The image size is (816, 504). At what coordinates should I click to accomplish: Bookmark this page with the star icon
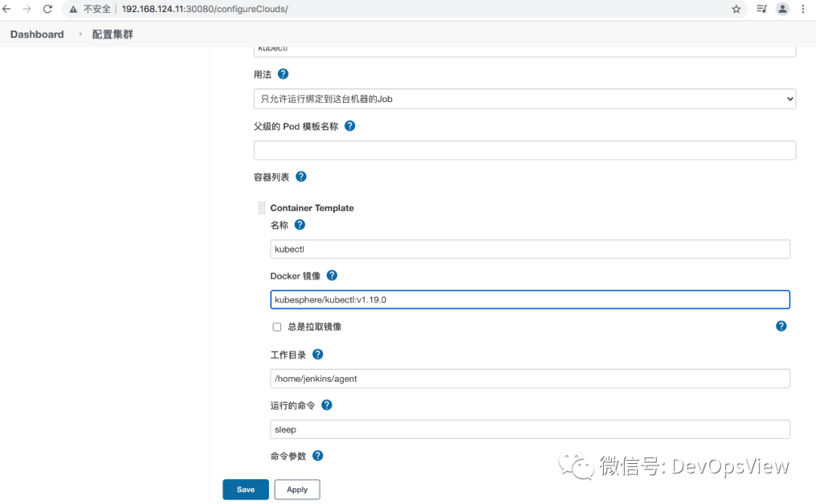pyautogui.click(x=736, y=9)
